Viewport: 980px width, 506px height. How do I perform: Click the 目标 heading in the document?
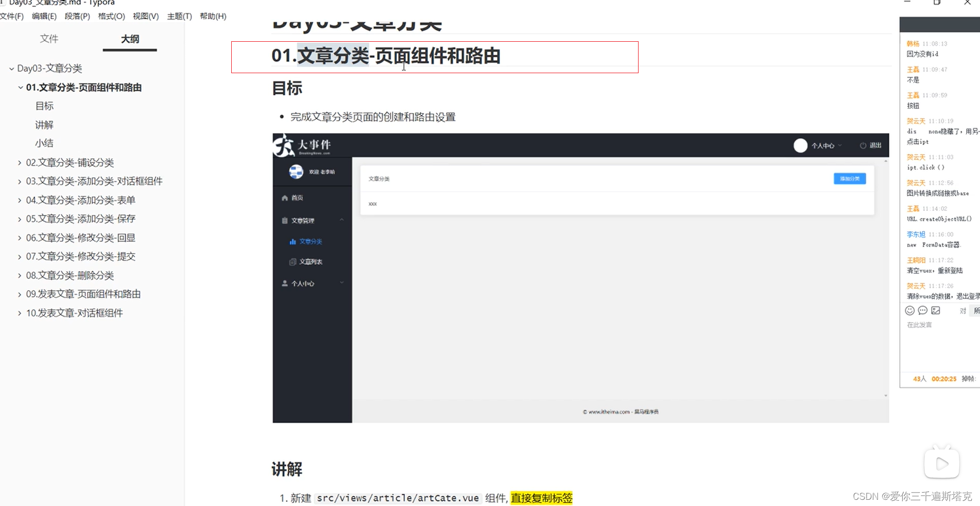pos(287,89)
